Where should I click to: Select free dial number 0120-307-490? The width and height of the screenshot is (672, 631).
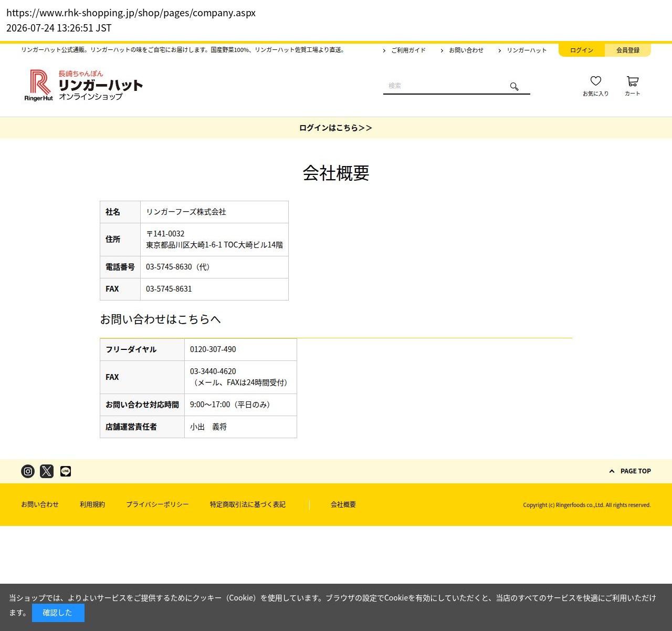point(213,349)
